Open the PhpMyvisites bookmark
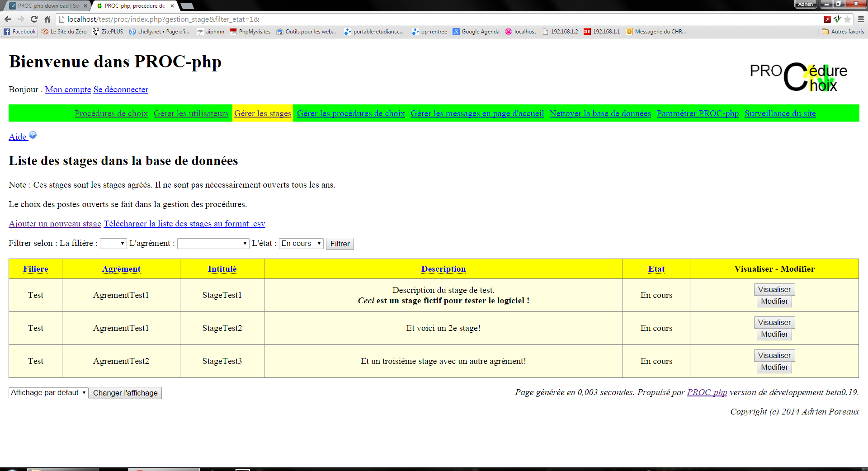Screen dimensions: 868x471 250,32
